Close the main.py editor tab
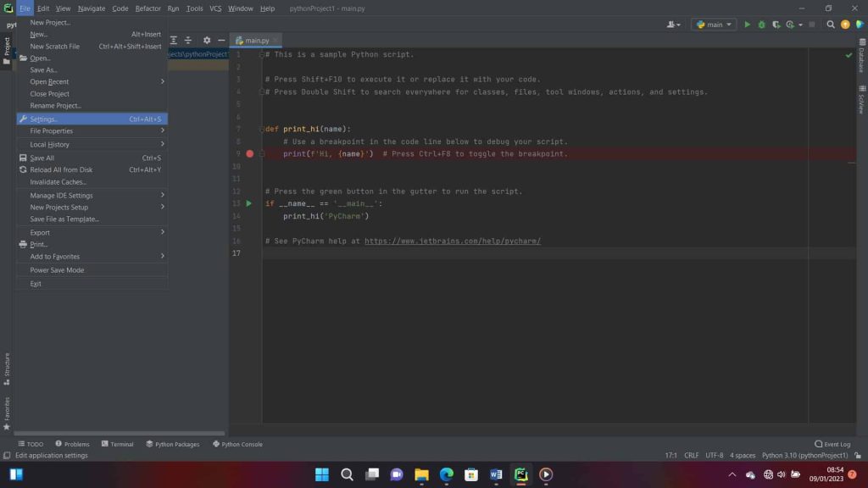The height and width of the screenshot is (488, 868). [275, 41]
